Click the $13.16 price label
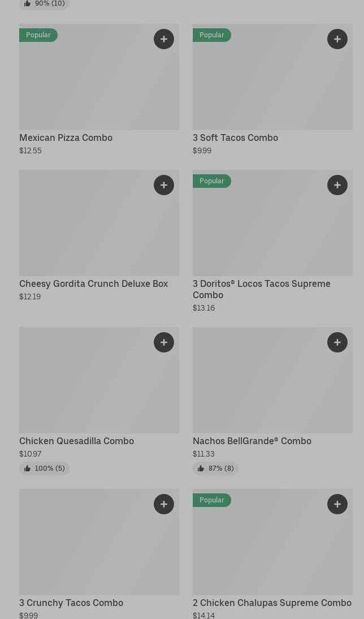 coord(203,308)
